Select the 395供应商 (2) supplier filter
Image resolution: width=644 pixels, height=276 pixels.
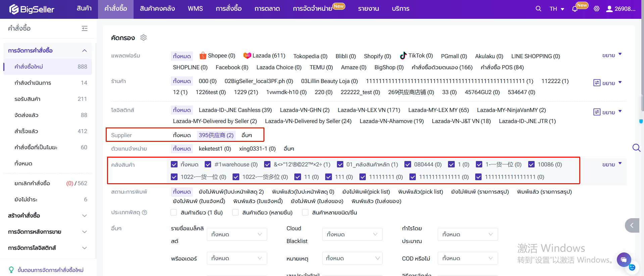point(216,135)
